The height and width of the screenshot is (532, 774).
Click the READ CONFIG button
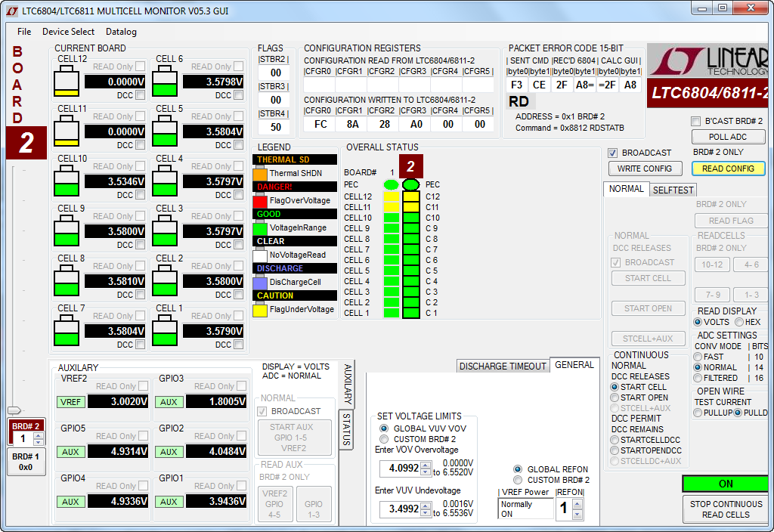728,169
